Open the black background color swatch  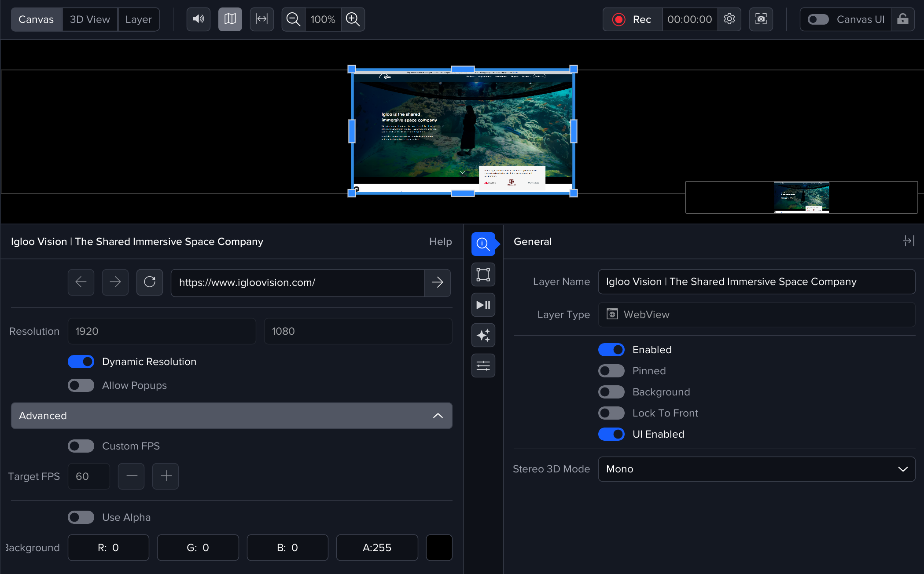click(439, 548)
